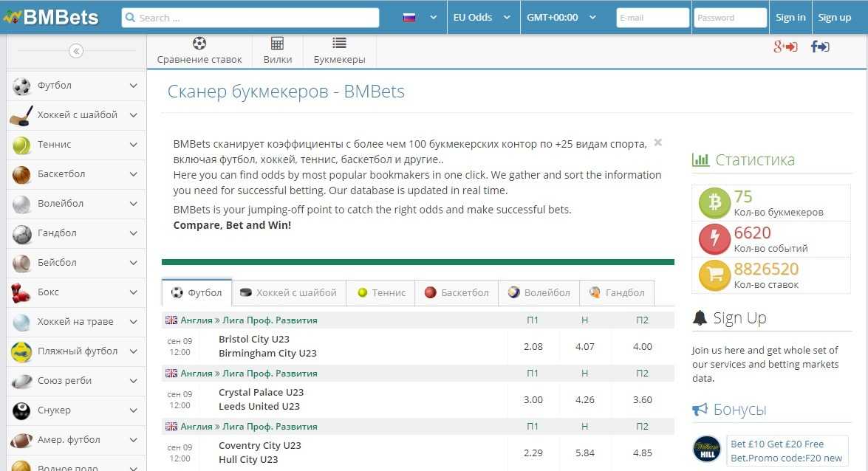This screenshot has height=471, width=868.
Task: Close the BMBets description banner
Action: pos(658,142)
